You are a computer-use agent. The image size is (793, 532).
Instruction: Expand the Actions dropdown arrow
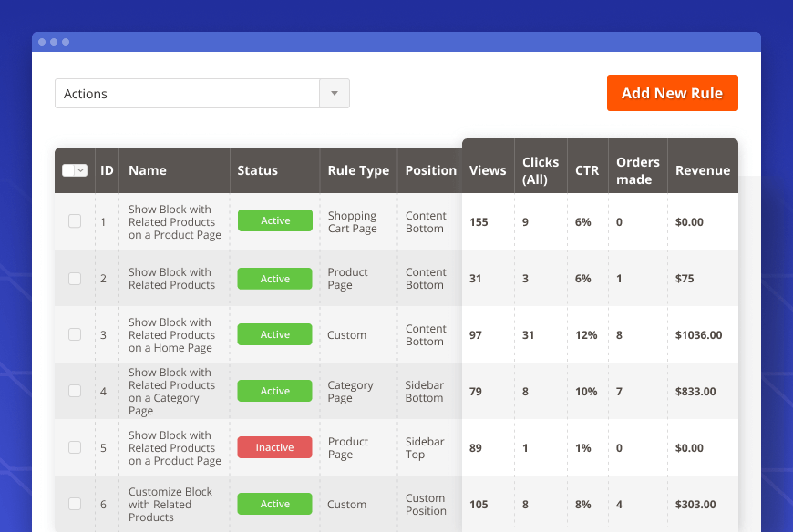[335, 94]
